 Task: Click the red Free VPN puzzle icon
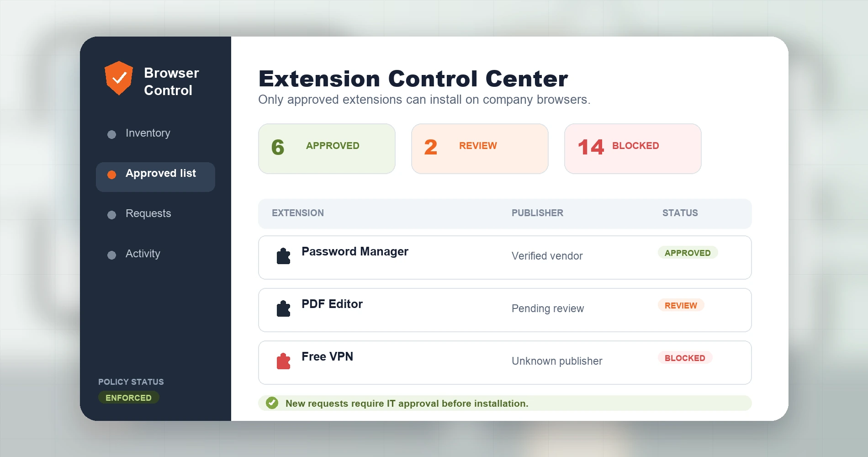pos(283,361)
